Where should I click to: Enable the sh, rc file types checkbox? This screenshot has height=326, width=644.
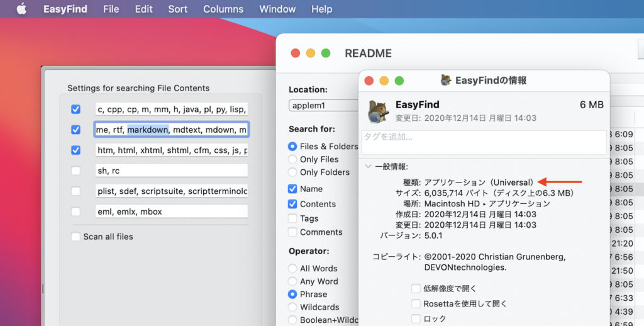[75, 171]
